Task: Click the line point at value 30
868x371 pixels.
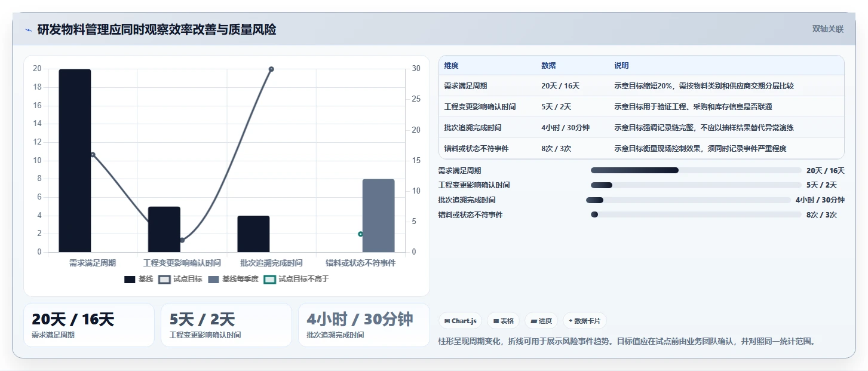Action: point(271,69)
